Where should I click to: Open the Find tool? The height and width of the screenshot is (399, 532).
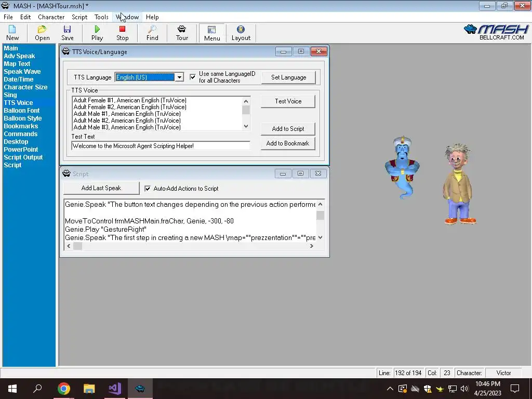[x=152, y=33]
